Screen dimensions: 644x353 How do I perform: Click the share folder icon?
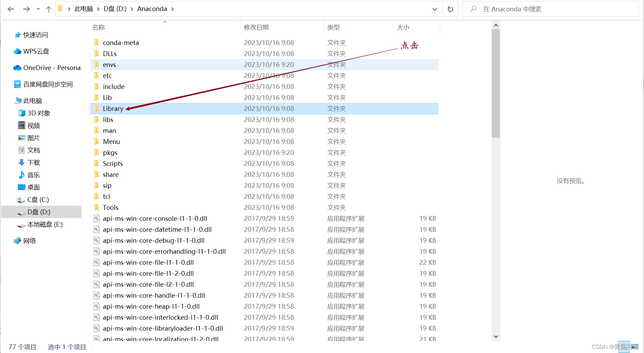[x=96, y=174]
